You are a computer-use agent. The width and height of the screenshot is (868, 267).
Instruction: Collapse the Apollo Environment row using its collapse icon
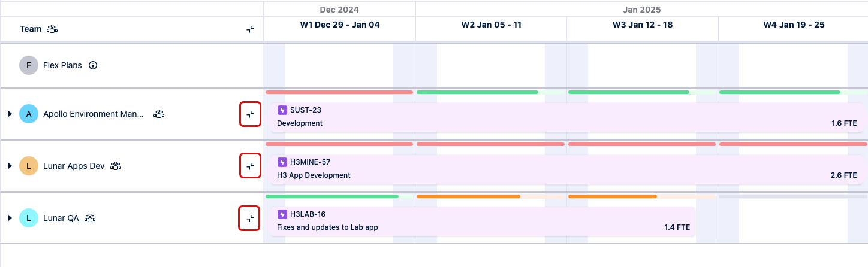coord(250,114)
